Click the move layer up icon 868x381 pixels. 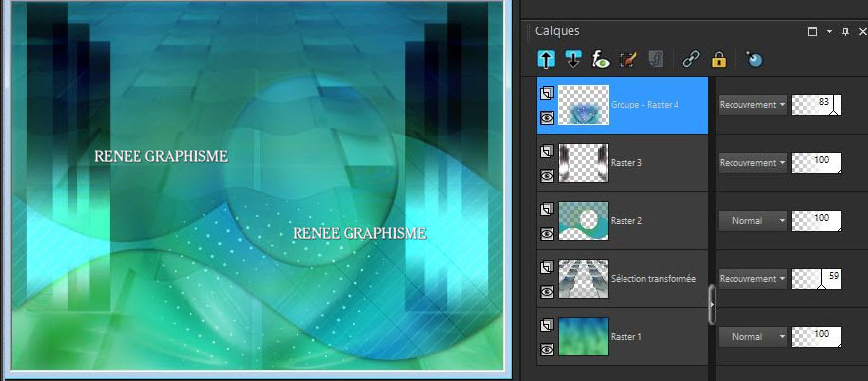coord(546,59)
